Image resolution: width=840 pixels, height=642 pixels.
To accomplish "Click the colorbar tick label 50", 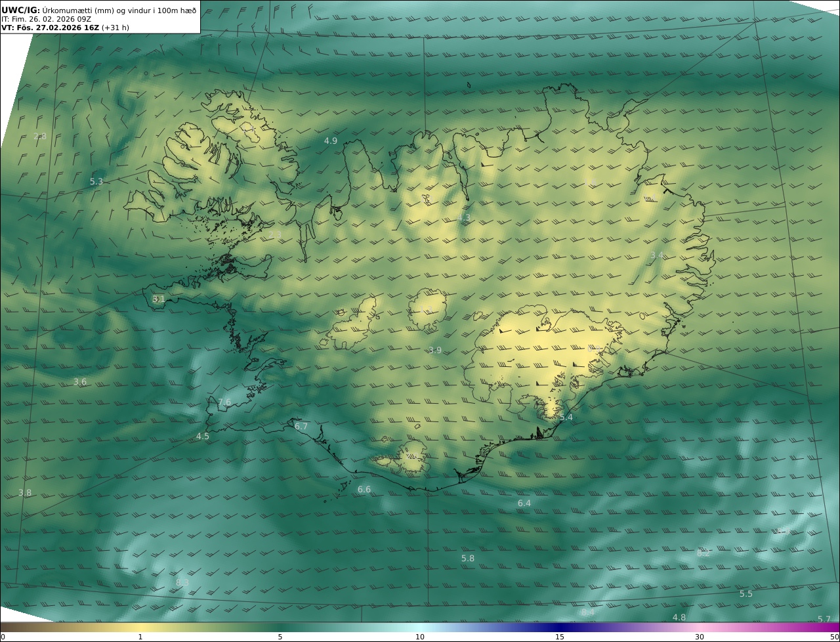I will [835, 637].
